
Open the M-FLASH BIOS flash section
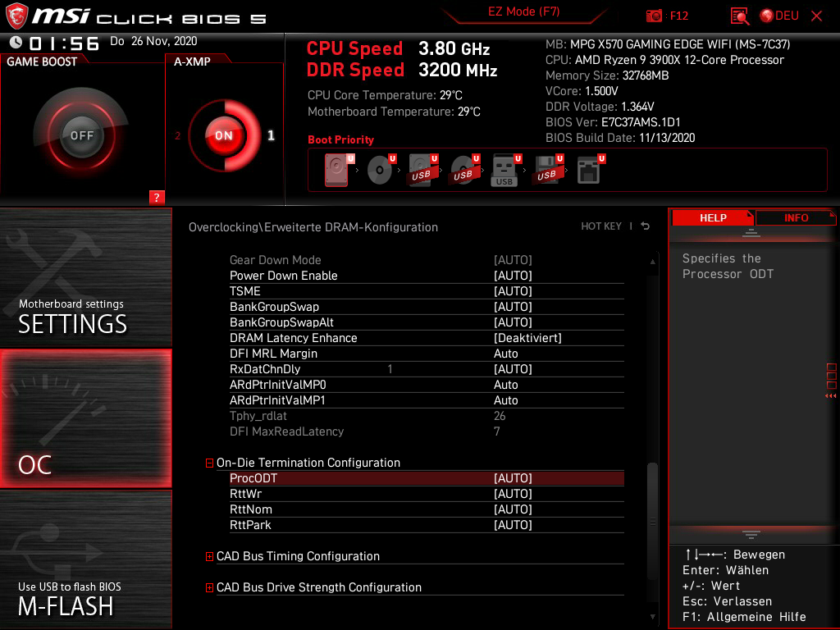click(85, 559)
